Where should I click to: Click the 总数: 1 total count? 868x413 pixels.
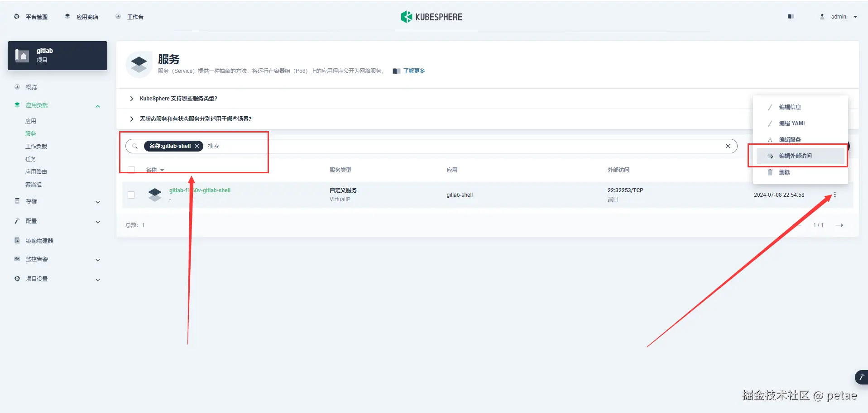135,225
